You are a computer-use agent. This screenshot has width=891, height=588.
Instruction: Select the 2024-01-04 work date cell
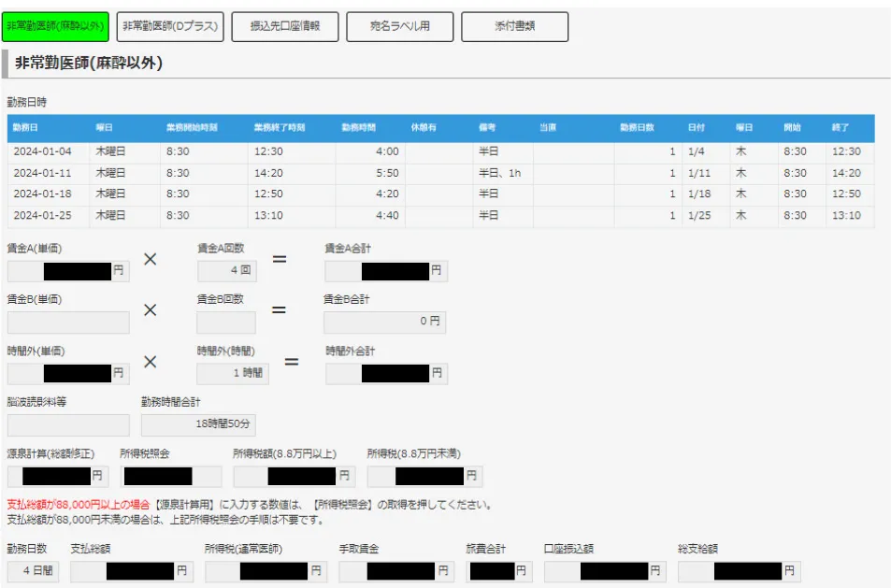click(x=49, y=151)
